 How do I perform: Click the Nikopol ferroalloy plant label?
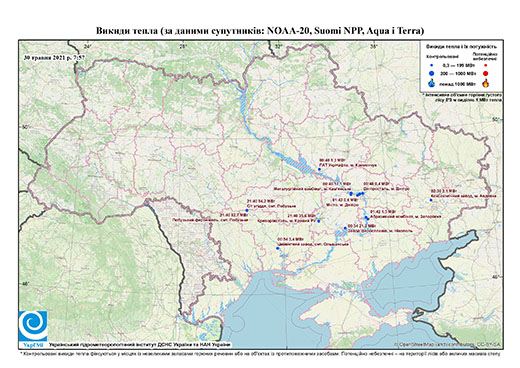(x=380, y=230)
